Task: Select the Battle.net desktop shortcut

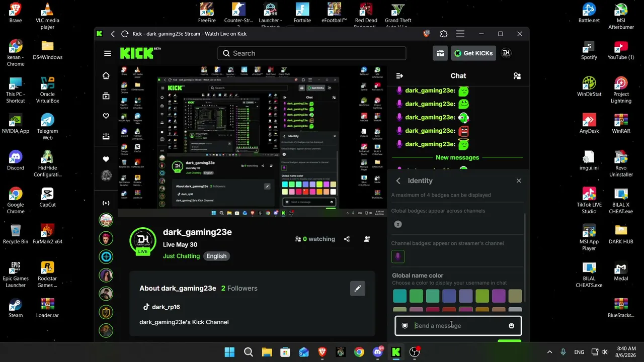Action: point(589,14)
